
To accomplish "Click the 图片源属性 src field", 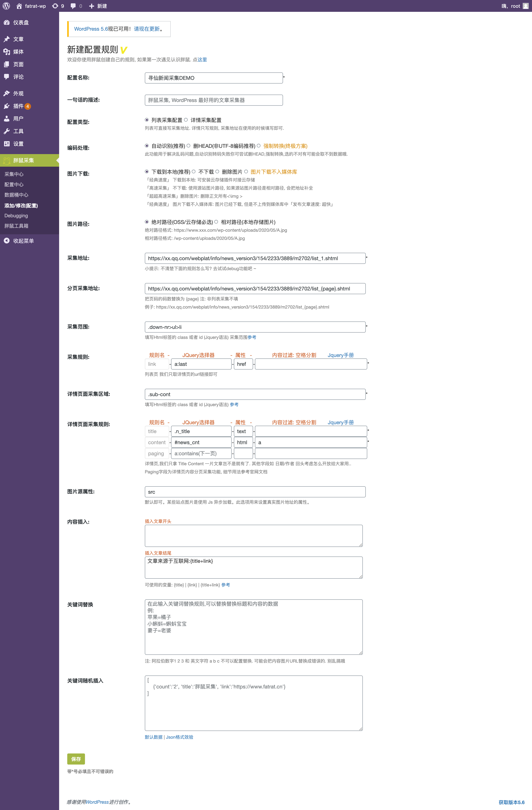I will pos(255,492).
